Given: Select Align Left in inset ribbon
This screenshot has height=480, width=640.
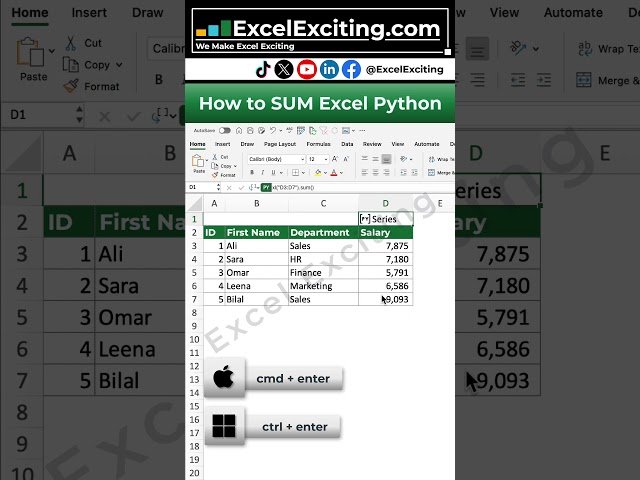Looking at the screenshot, I should 364,172.
